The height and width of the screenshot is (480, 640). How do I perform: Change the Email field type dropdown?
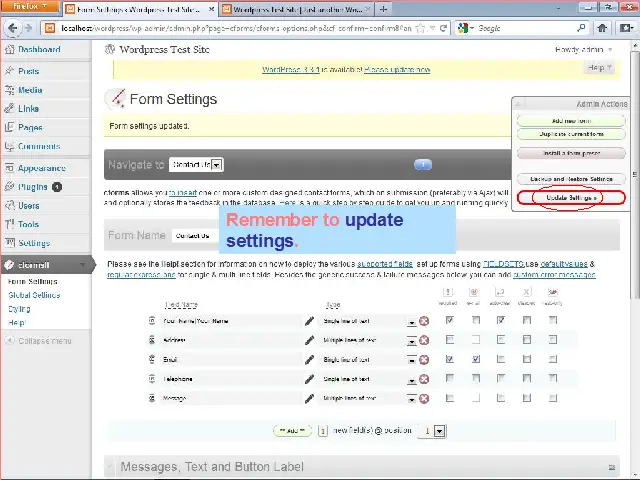pyautogui.click(x=411, y=360)
